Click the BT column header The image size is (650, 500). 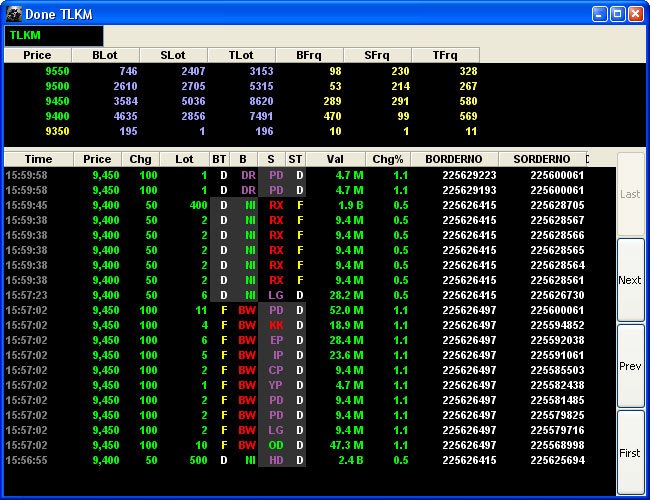click(219, 159)
